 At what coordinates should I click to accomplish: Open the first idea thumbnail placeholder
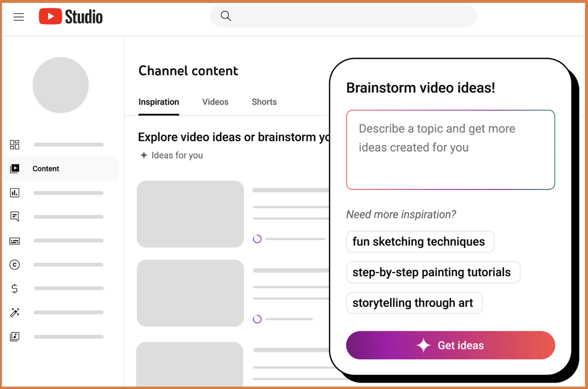[x=190, y=214]
